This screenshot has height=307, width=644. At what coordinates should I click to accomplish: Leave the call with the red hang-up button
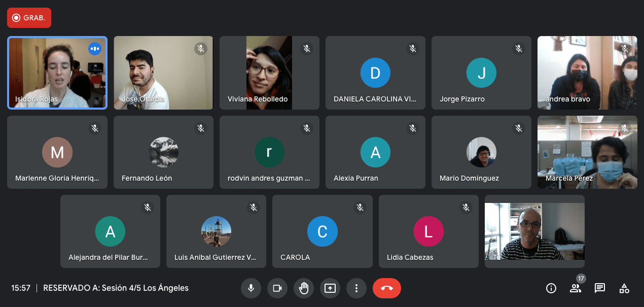coord(387,288)
